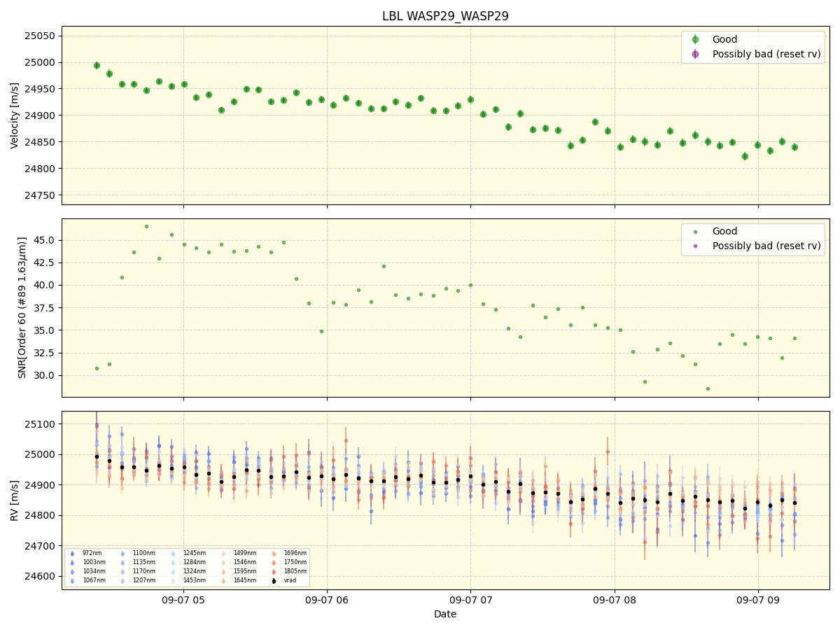This screenshot has width=840, height=630.
Task: Click the green Good marker in velocity legend
Action: click(x=695, y=40)
